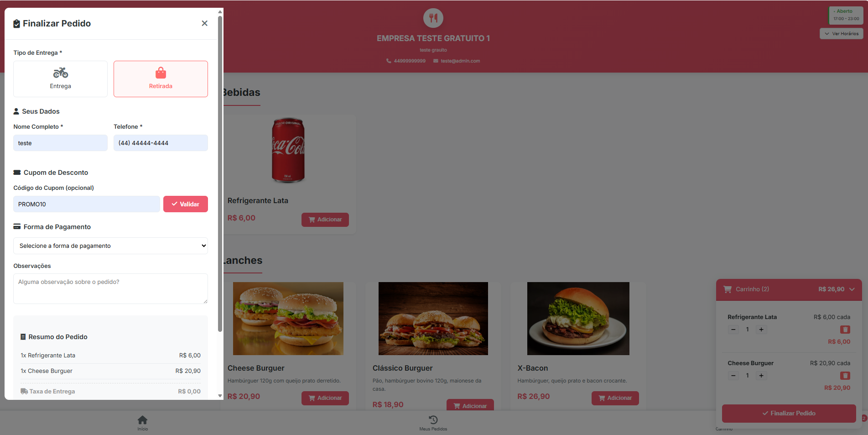
Task: Click the restaurant fork-knife logo icon
Action: [x=433, y=18]
